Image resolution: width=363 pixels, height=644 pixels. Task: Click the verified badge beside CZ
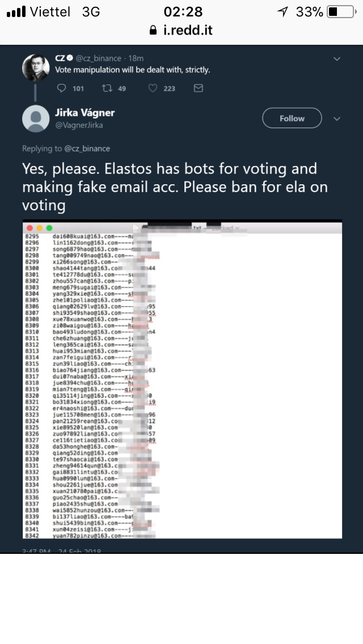70,58
